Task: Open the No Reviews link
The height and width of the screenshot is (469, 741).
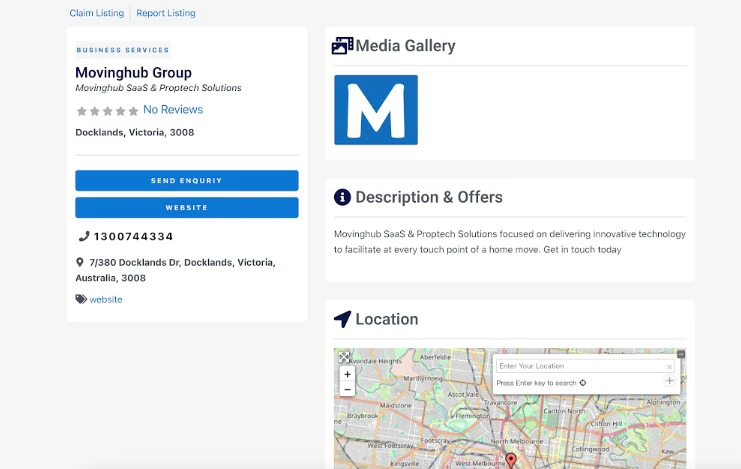Action: coord(173,110)
